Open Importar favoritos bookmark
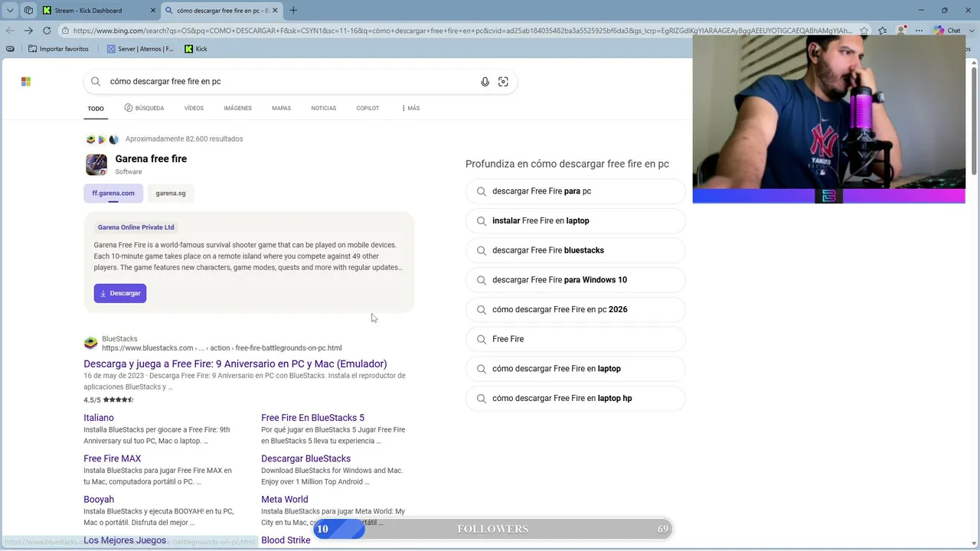 click(58, 49)
